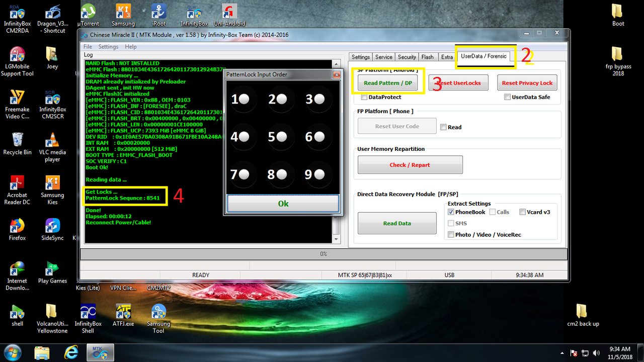644x362 pixels.
Task: Open the uTorrent desktop icon
Action: click(88, 16)
